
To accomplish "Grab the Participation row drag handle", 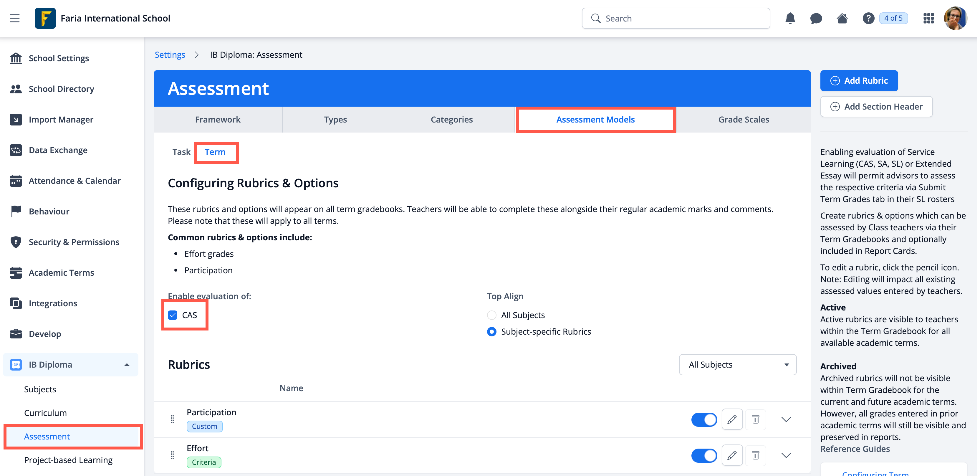I will tap(172, 419).
